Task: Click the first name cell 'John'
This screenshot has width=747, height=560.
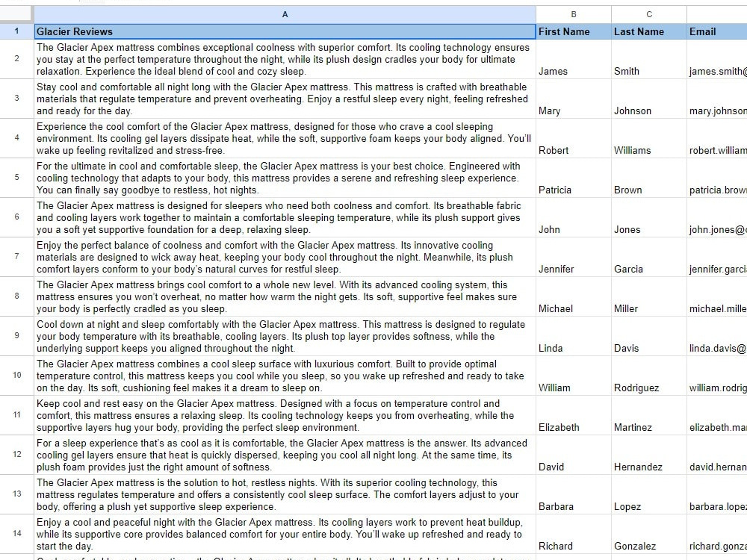Action: 574,217
